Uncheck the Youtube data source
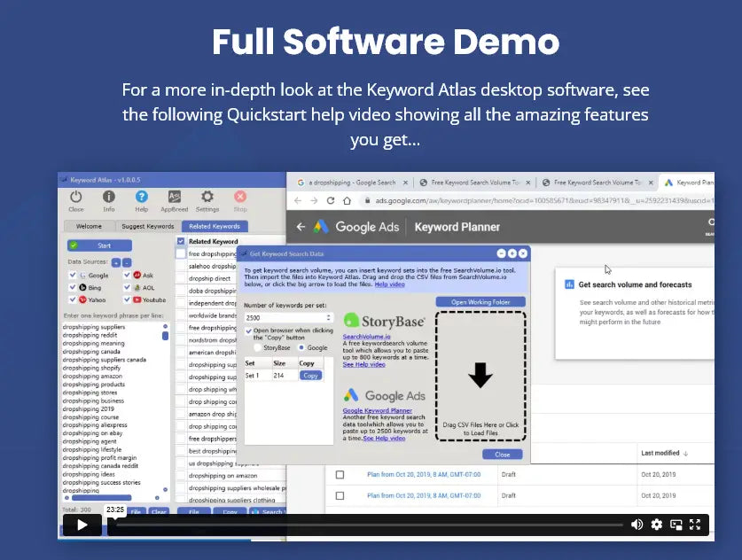 pos(127,299)
